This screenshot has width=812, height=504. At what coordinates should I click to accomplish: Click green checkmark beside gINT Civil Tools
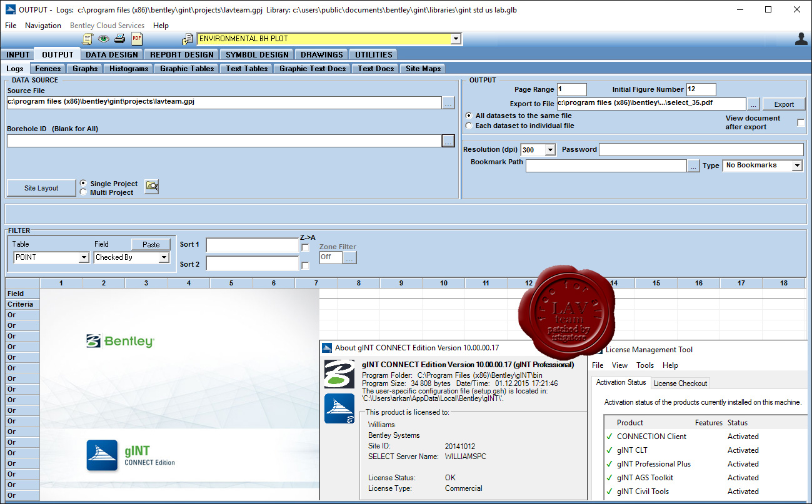[x=609, y=492]
